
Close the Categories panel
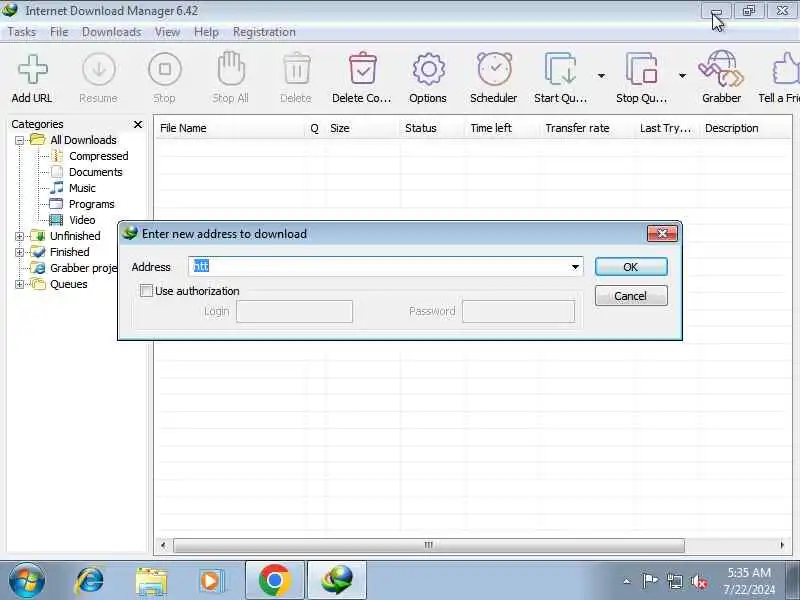point(138,124)
